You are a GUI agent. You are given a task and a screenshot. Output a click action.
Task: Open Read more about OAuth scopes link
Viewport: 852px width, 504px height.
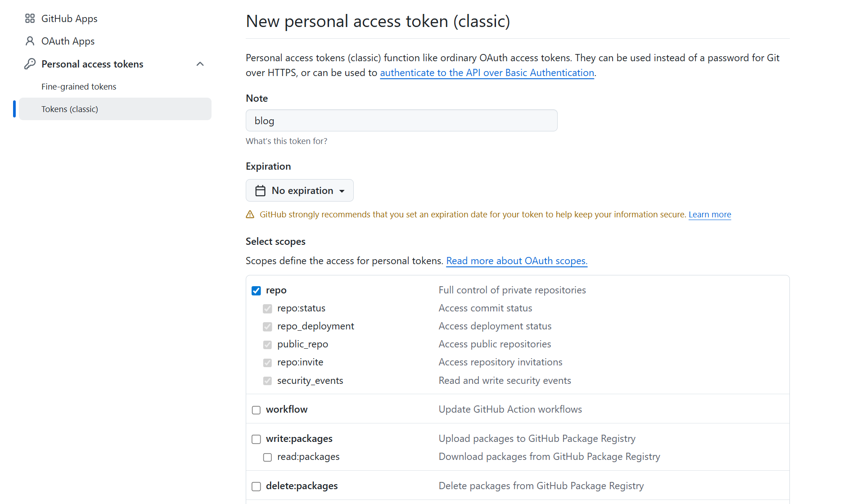[x=517, y=261]
